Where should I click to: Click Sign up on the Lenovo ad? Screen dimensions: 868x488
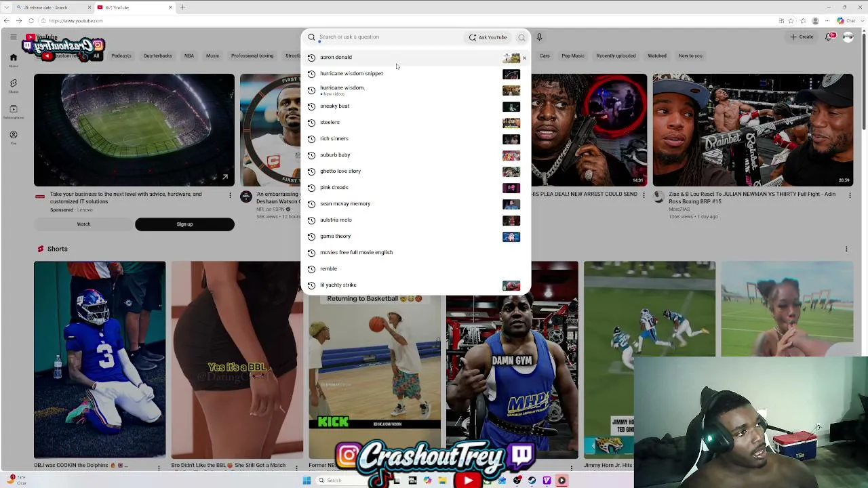click(184, 224)
